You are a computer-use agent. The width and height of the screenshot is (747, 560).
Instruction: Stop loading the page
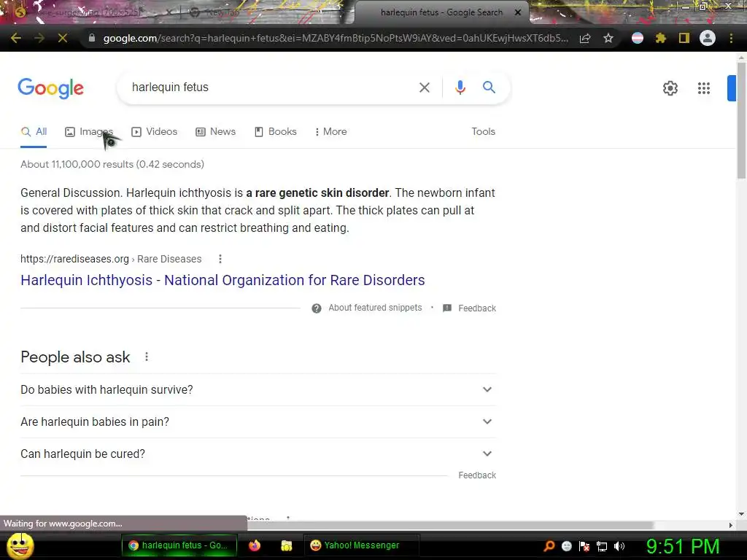[63, 38]
